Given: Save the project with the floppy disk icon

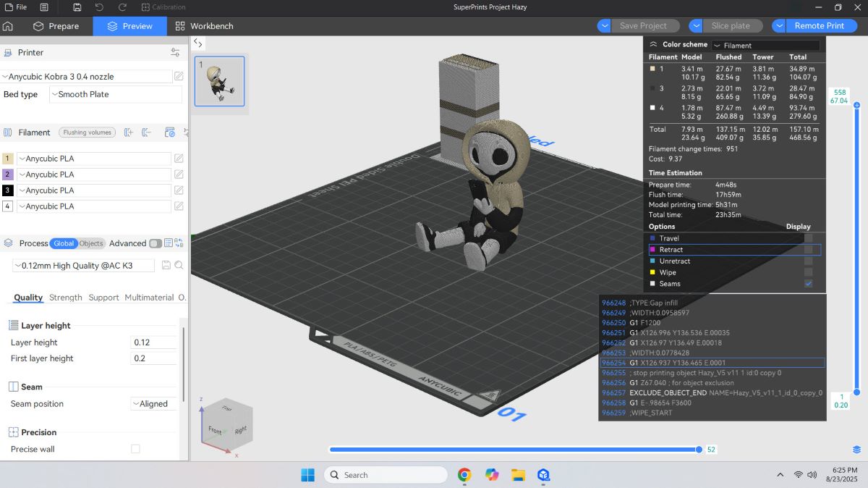Looking at the screenshot, I should click(x=77, y=7).
